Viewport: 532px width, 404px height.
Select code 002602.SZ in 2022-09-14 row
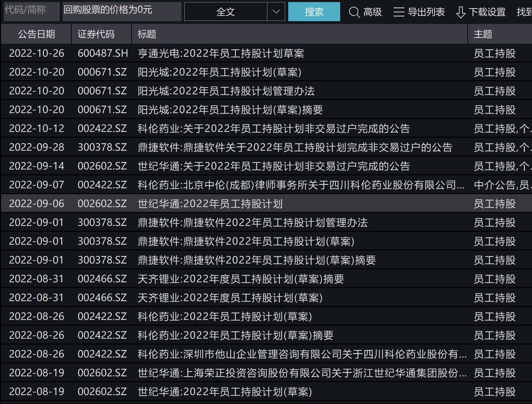[102, 166]
